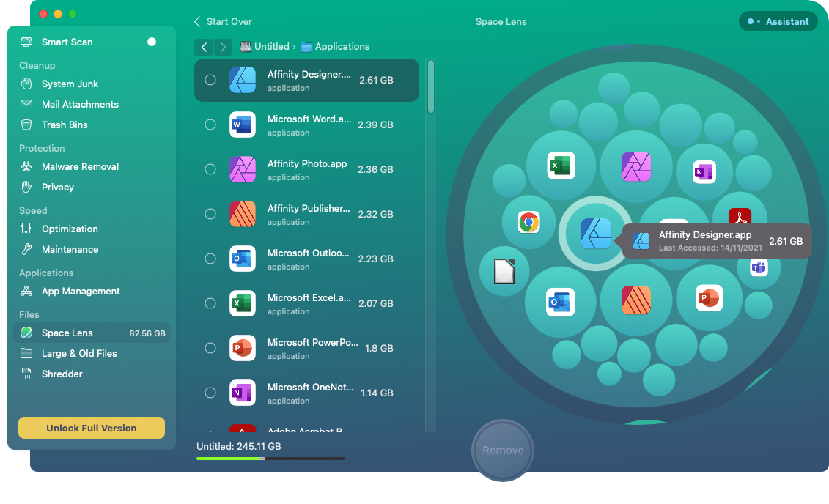Select checkbox for Microsoft Word app
Viewport: 829px width, 504px height.
[x=210, y=125]
